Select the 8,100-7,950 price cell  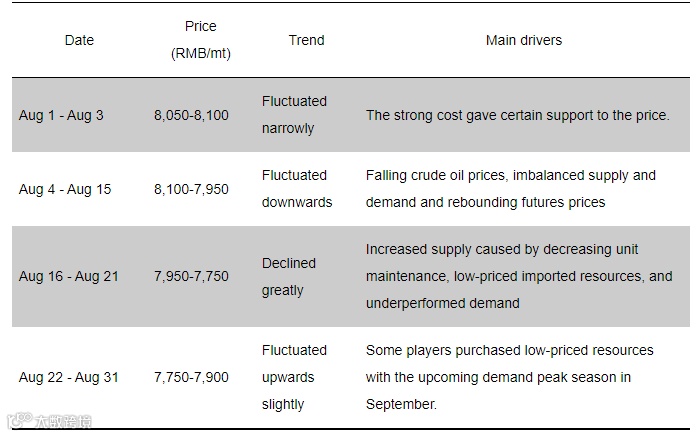[x=191, y=189]
